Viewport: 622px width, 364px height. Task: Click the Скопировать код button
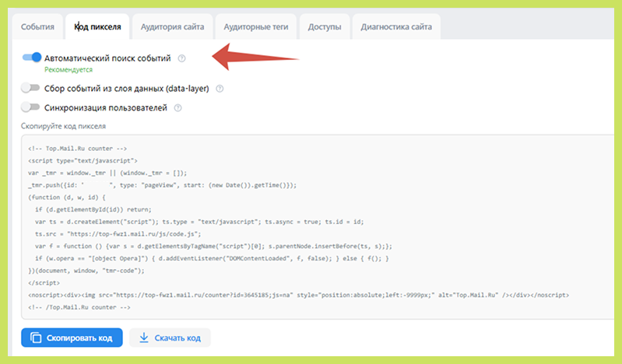(x=72, y=338)
